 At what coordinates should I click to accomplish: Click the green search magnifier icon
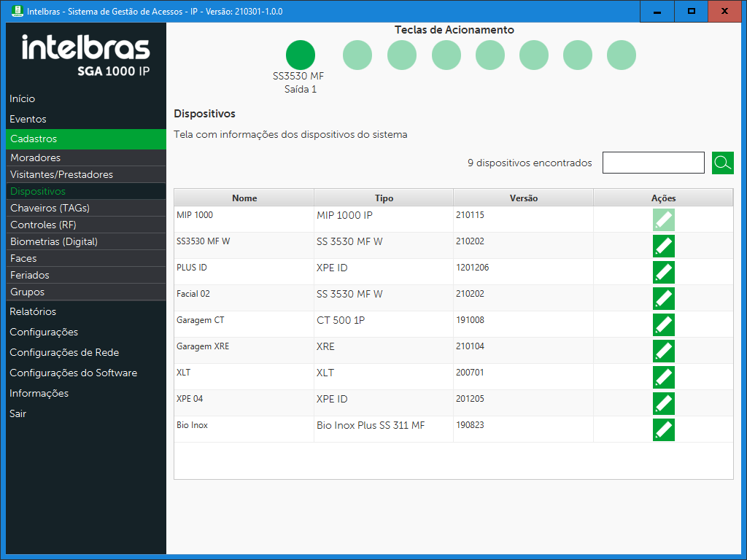pyautogui.click(x=722, y=163)
